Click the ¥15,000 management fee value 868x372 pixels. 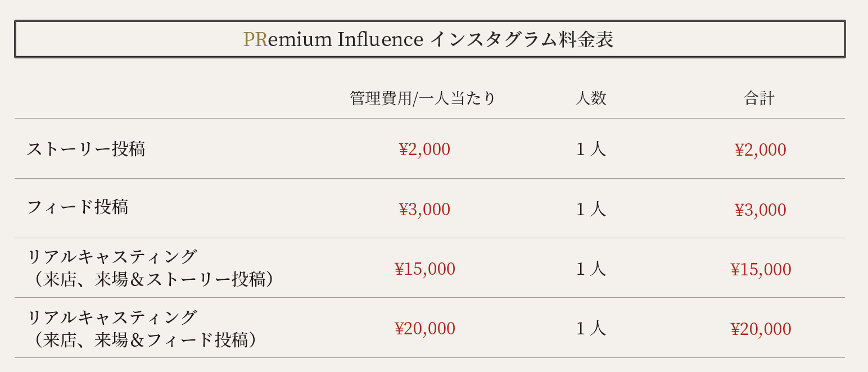click(x=424, y=269)
